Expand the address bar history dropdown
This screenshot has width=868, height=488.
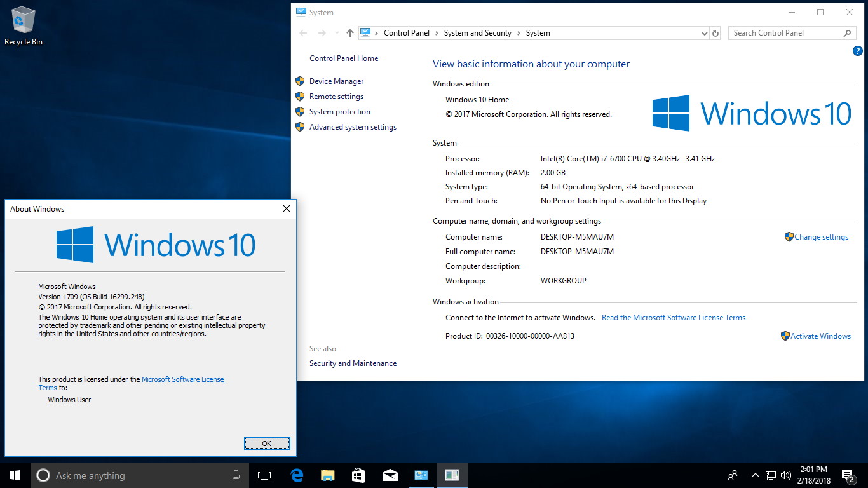tap(704, 33)
